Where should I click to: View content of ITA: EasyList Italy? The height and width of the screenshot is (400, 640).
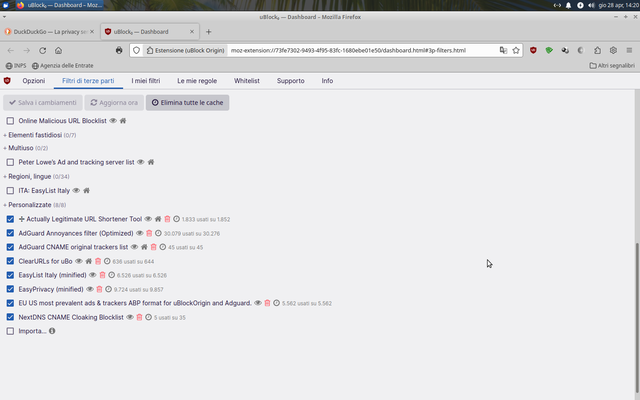[76, 191]
